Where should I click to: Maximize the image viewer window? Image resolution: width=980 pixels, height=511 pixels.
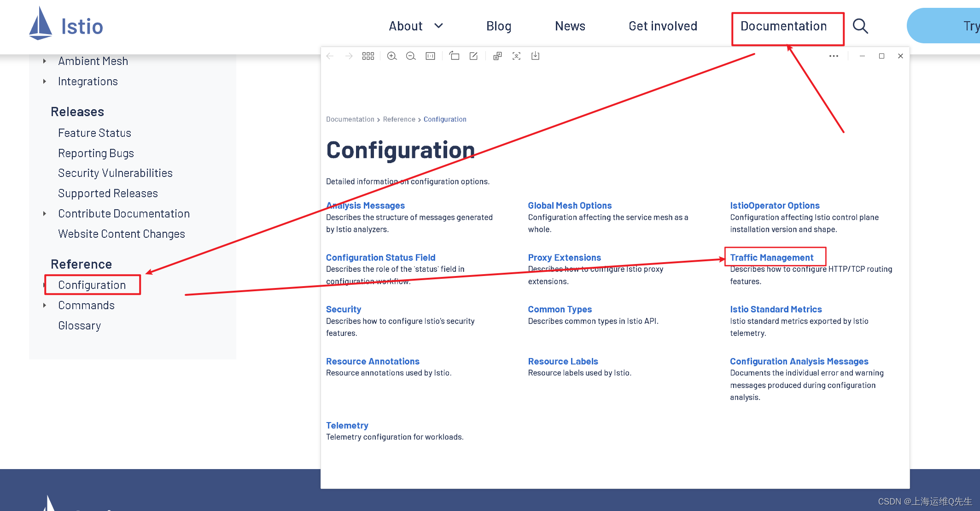tap(881, 56)
